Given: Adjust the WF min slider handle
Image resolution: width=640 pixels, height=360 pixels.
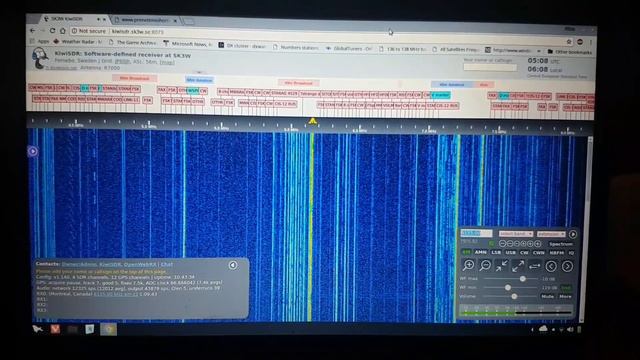Looking at the screenshot, I should tap(508, 287).
